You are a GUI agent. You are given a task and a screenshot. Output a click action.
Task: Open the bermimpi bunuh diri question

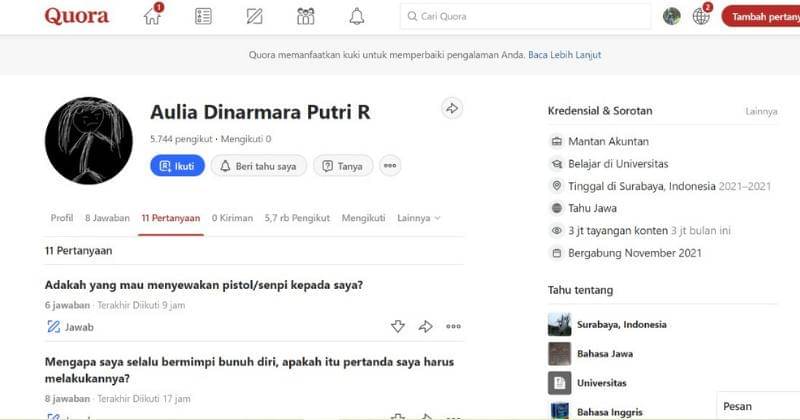pyautogui.click(x=249, y=370)
